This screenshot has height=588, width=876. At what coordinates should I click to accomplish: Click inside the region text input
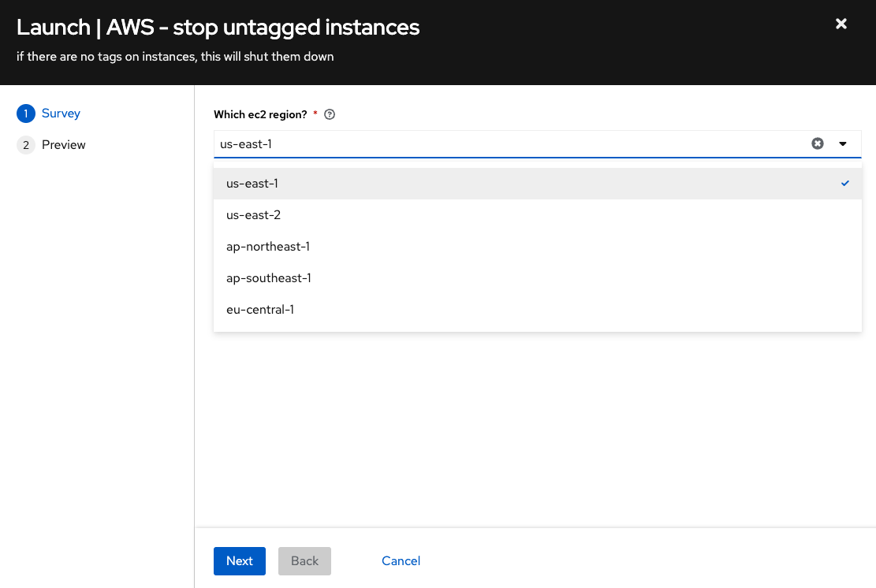click(473, 143)
